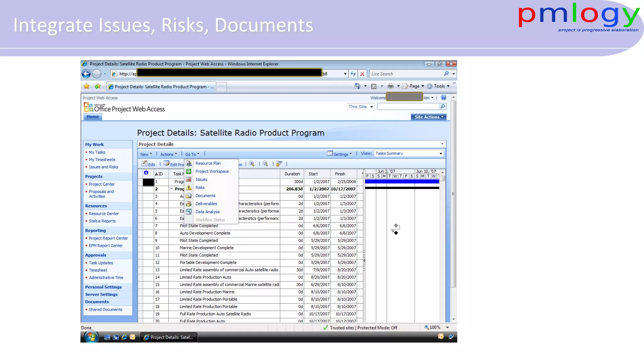Click the Project Web Access Help icon
This screenshot has height=362, width=644.
(x=444, y=98)
